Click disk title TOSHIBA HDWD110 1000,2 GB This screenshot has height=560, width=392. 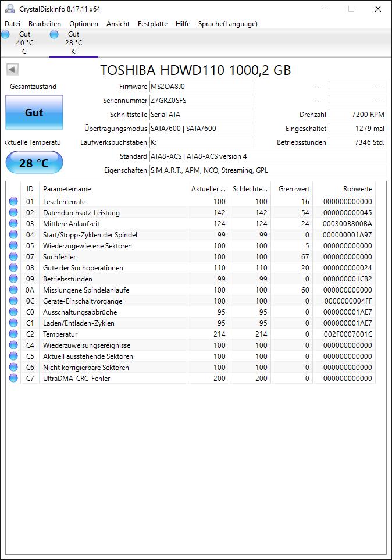[195, 70]
